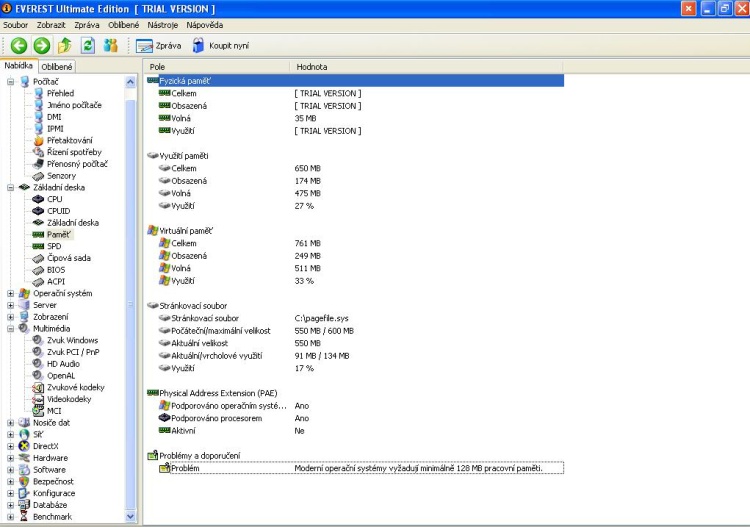Open OpenAL tree item
The width and height of the screenshot is (750, 527).
[x=61, y=376]
